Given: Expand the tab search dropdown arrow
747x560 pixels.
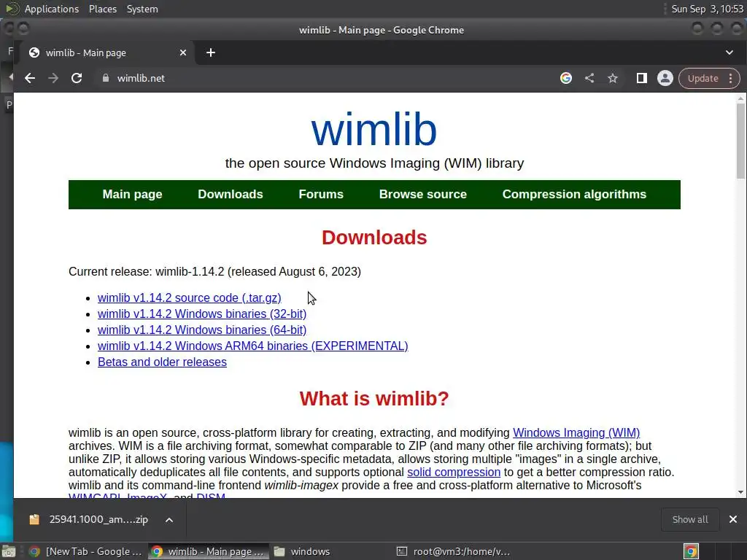Looking at the screenshot, I should tap(729, 52).
